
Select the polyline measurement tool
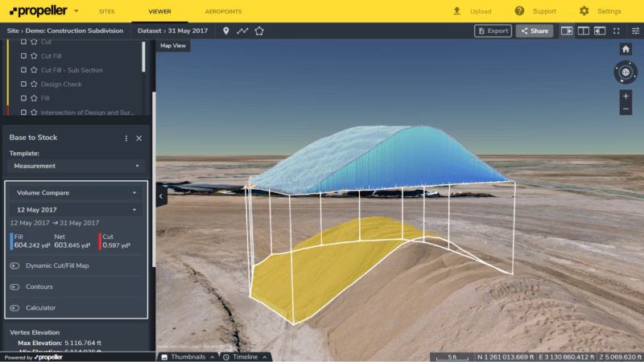242,31
